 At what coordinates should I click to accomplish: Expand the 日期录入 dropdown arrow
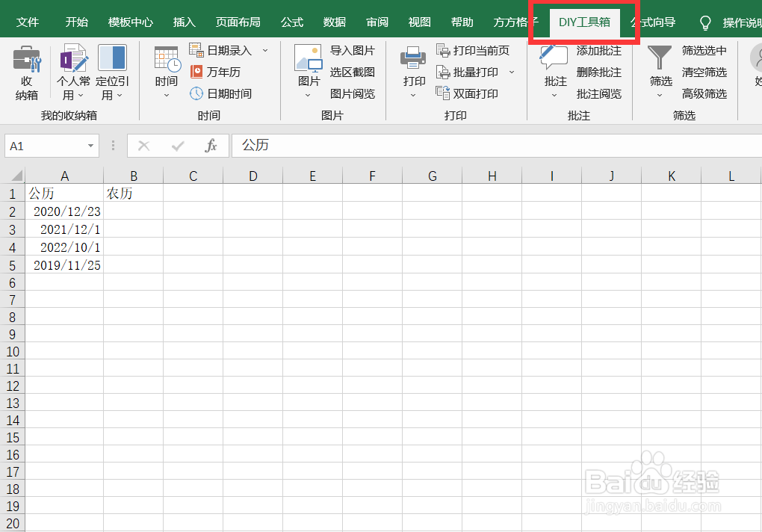(x=265, y=50)
